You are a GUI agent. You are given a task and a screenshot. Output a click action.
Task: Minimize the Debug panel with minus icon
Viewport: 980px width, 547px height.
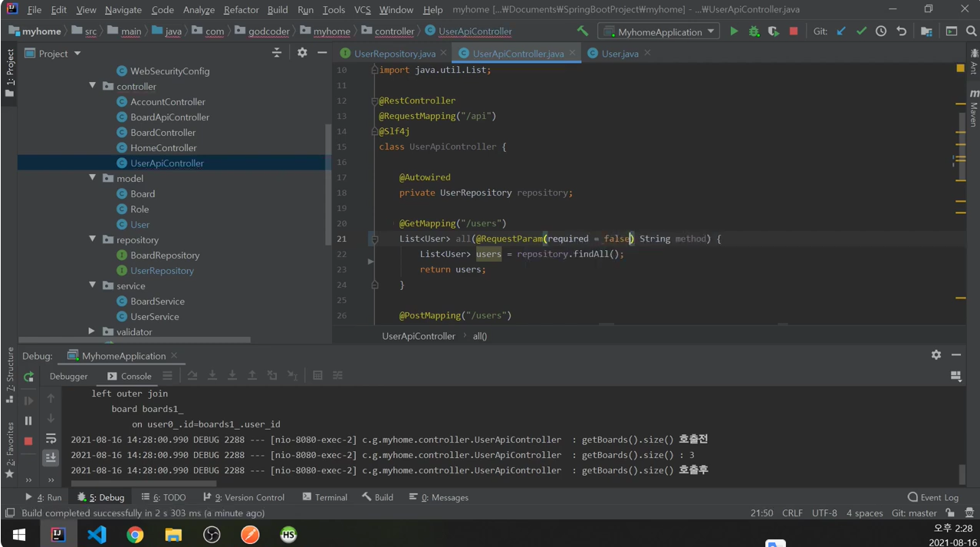(956, 355)
